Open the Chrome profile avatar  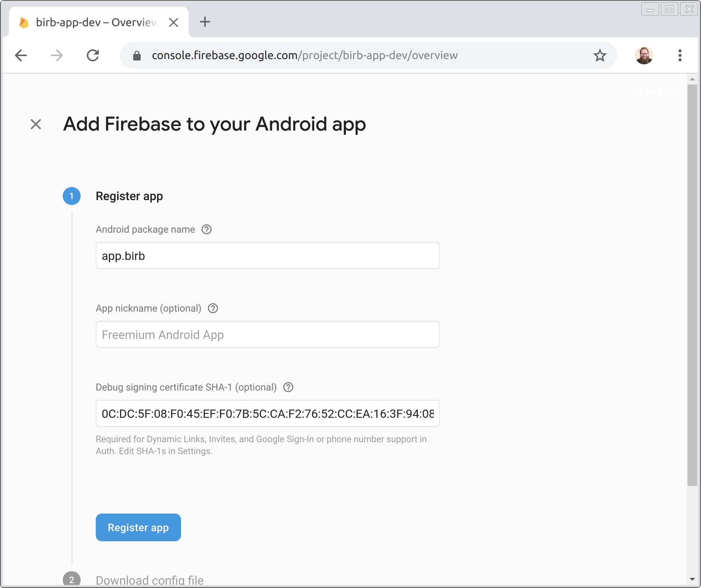click(644, 55)
